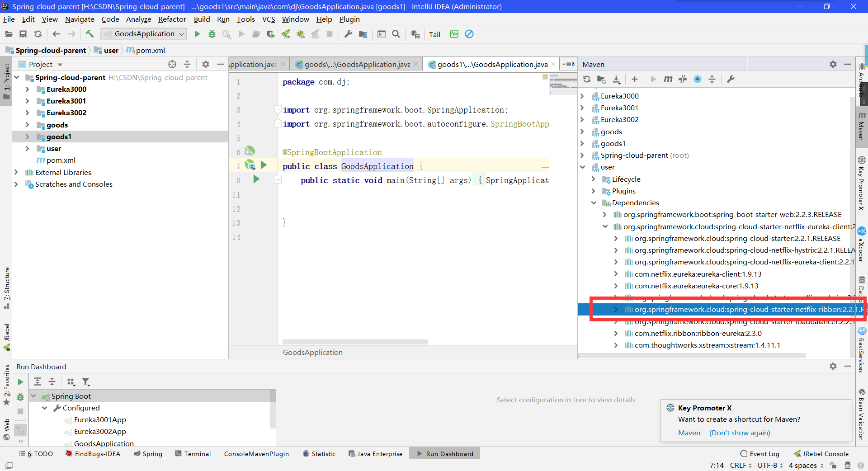Screen dimensions: 868x471
Task: Toggle the 7: Structure side tool window
Action: (x=6, y=288)
